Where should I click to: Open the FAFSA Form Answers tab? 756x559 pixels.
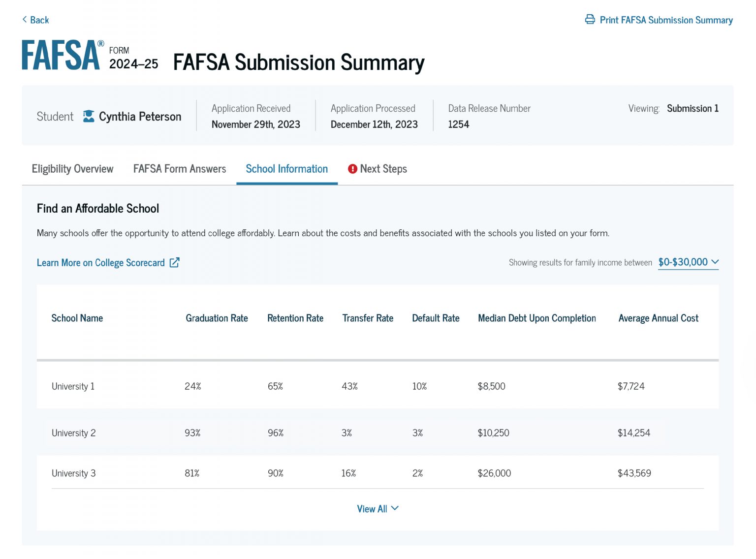[x=179, y=168]
